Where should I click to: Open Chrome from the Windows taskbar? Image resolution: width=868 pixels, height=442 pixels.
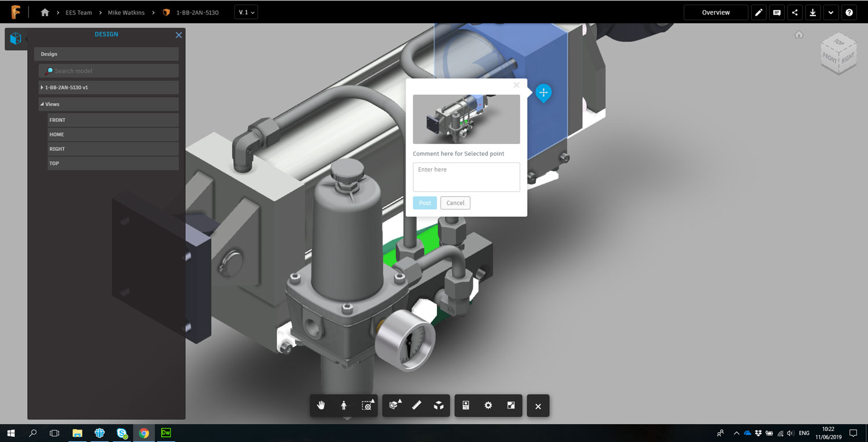tap(144, 433)
